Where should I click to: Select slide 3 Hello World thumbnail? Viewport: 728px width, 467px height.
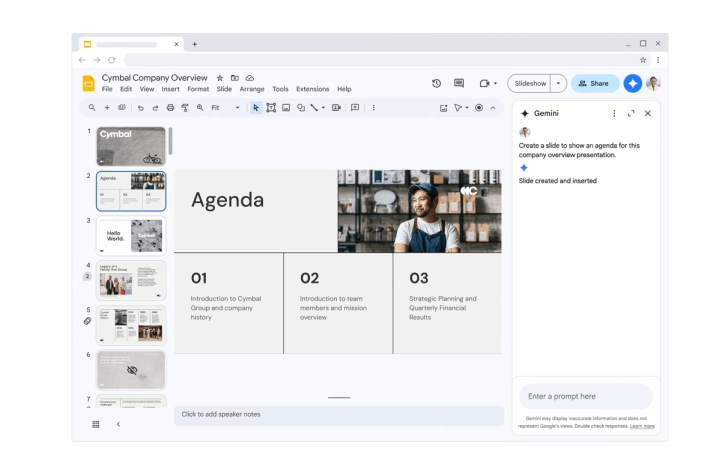click(x=131, y=236)
